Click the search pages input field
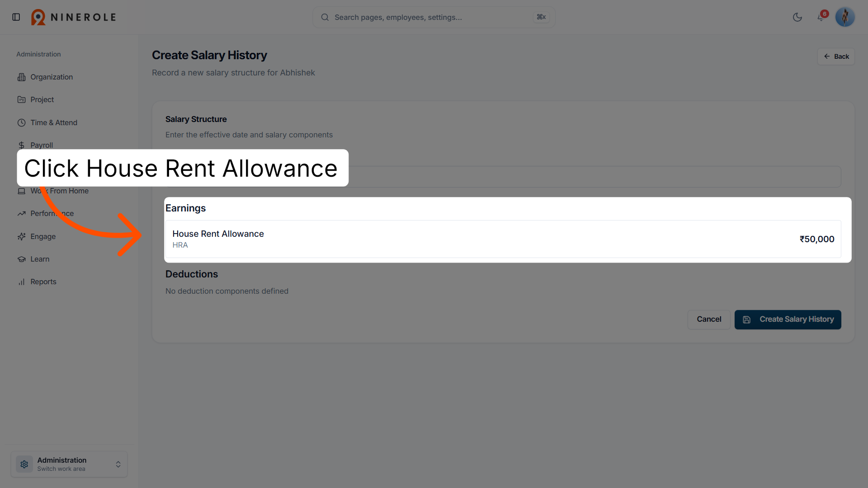 [434, 17]
